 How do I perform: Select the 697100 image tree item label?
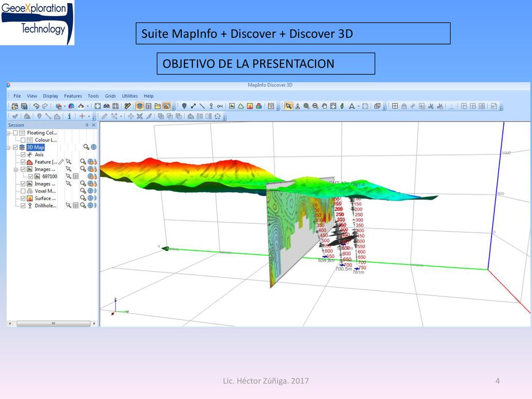50,177
